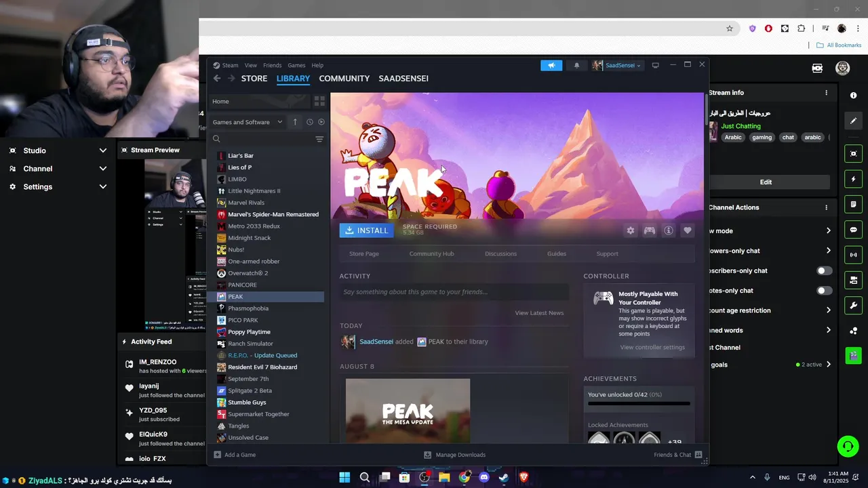The height and width of the screenshot is (488, 868).
Task: Expand followers-only chat options chevron
Action: tap(828, 251)
